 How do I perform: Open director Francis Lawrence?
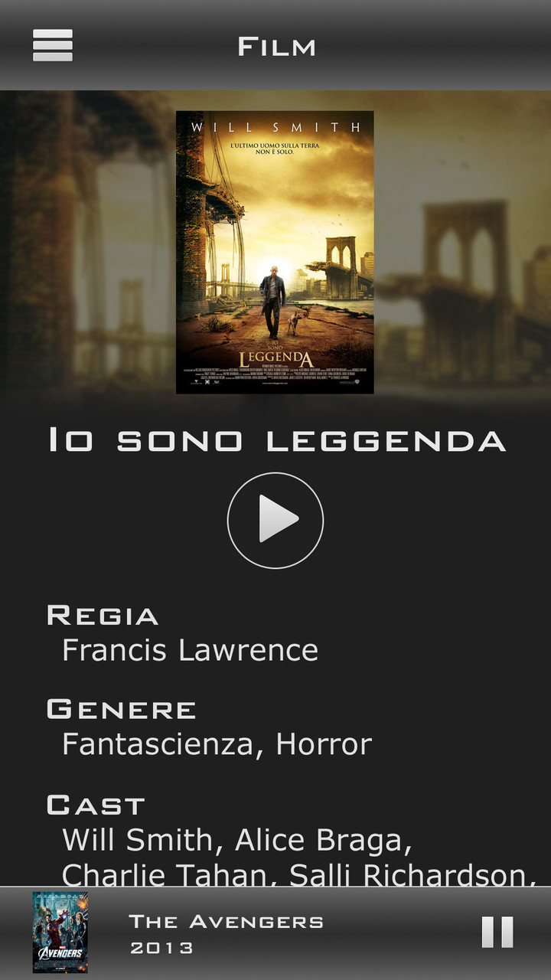[x=190, y=650]
